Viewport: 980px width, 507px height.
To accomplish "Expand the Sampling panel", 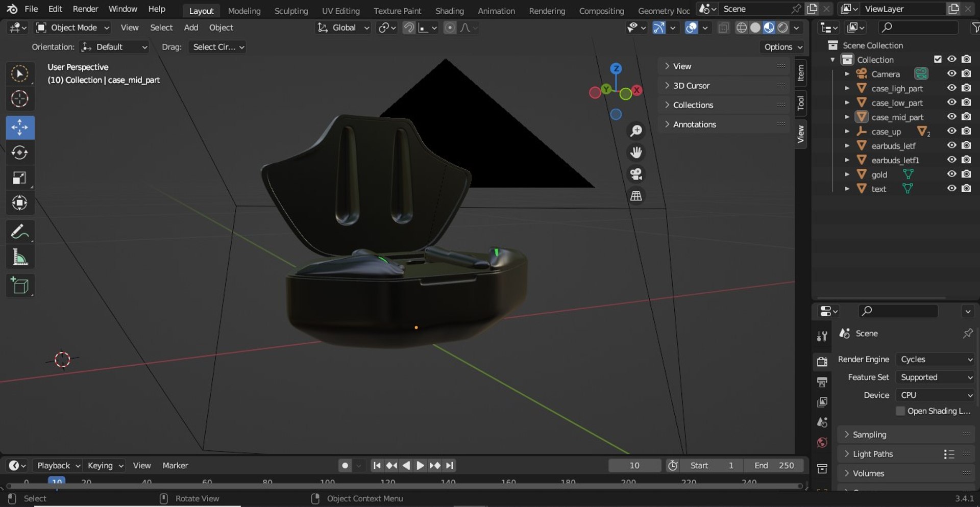I will (x=906, y=435).
